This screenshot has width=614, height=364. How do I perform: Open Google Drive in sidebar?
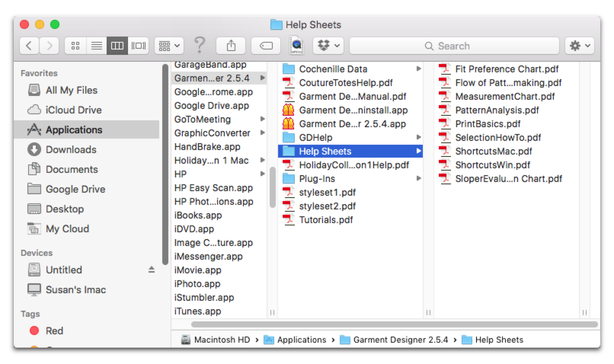point(86,189)
